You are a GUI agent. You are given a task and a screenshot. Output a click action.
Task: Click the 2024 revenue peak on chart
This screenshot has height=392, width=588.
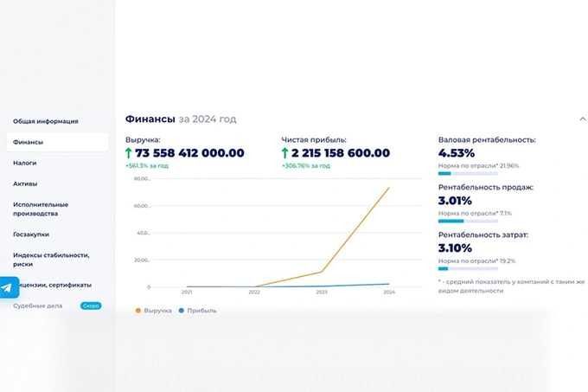pyautogui.click(x=388, y=188)
